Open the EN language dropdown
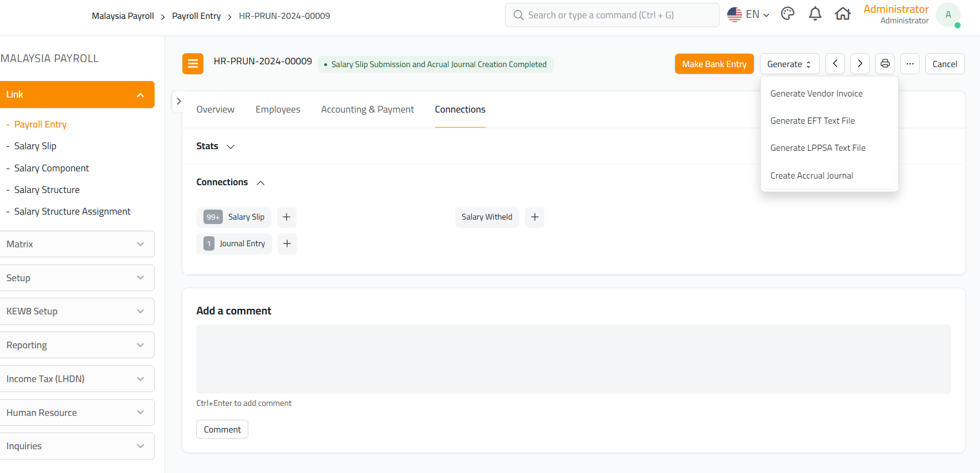Viewport: 980px width, 473px height. point(748,15)
